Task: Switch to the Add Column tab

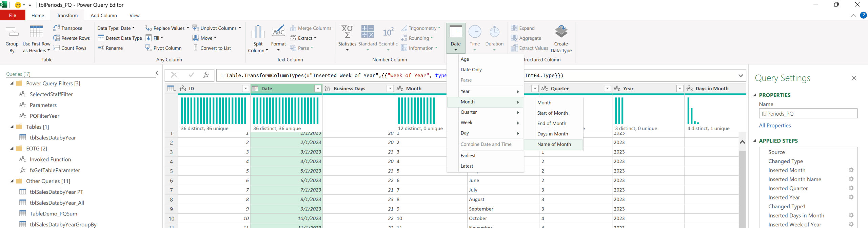Action: 104,15
